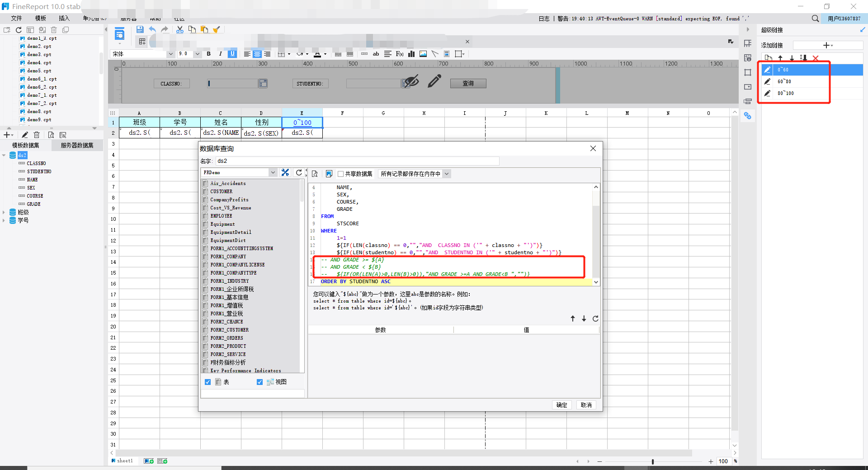Toggle Bold formatting
This screenshot has width=868, height=470.
(209, 54)
